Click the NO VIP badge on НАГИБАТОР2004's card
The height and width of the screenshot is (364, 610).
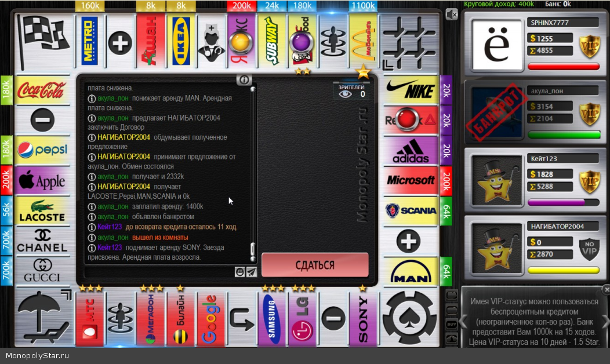[589, 249]
